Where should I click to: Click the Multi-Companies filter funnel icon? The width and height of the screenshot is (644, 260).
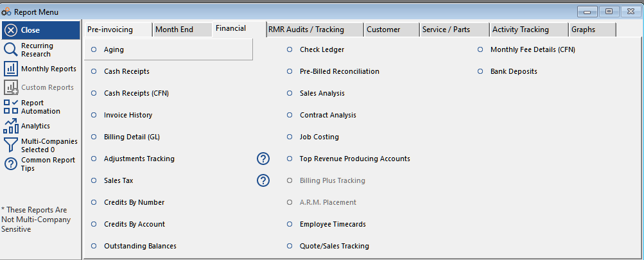[x=11, y=144]
